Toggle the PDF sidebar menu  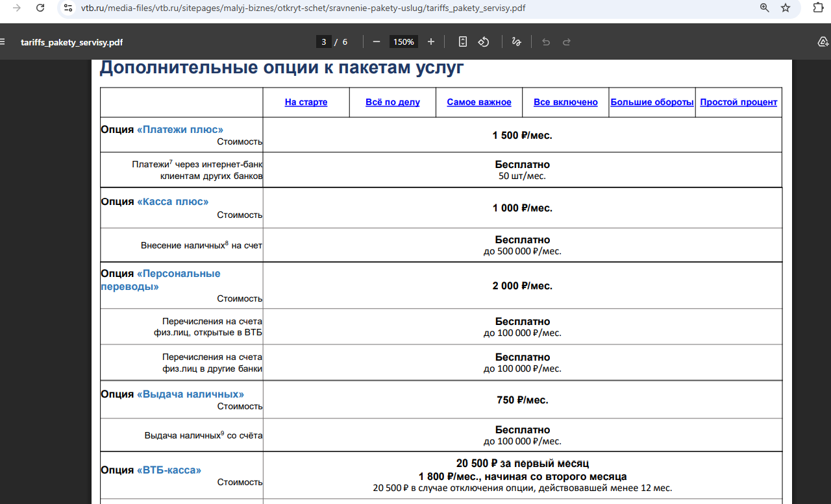3,42
